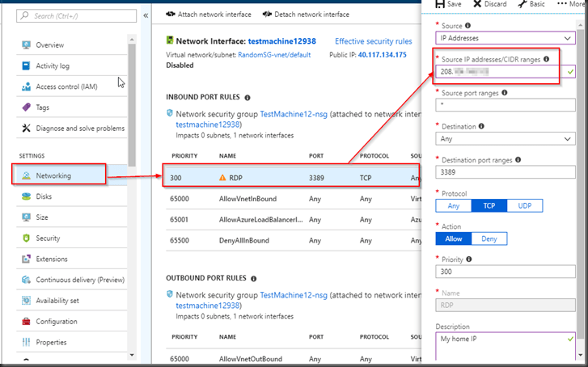Click Diagnose and solve problems icon
588x367 pixels.
click(26, 128)
